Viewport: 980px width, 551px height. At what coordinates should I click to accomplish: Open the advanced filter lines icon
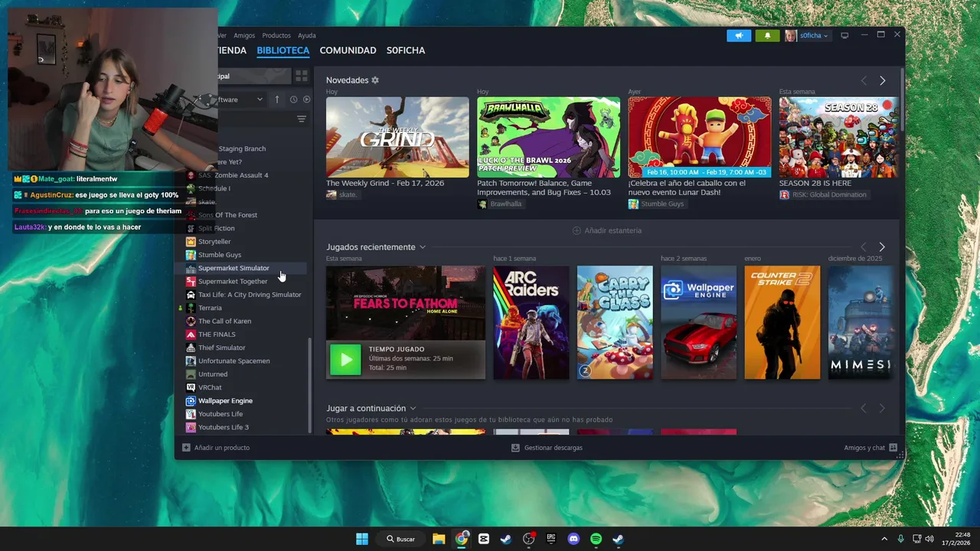[x=302, y=119]
